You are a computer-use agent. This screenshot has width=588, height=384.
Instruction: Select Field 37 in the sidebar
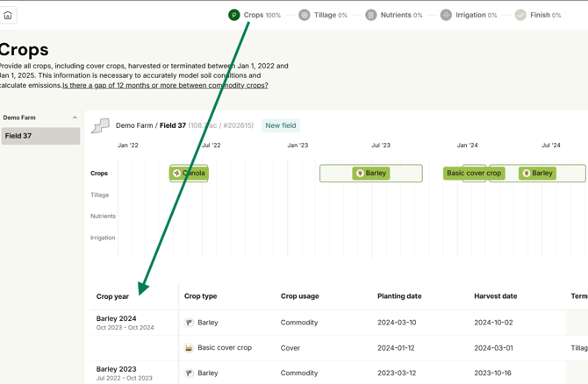pos(40,136)
